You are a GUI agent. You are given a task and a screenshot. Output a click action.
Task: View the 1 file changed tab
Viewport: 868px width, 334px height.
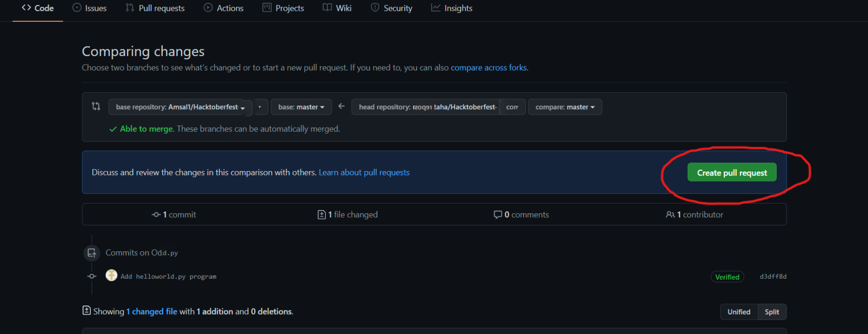pyautogui.click(x=348, y=215)
